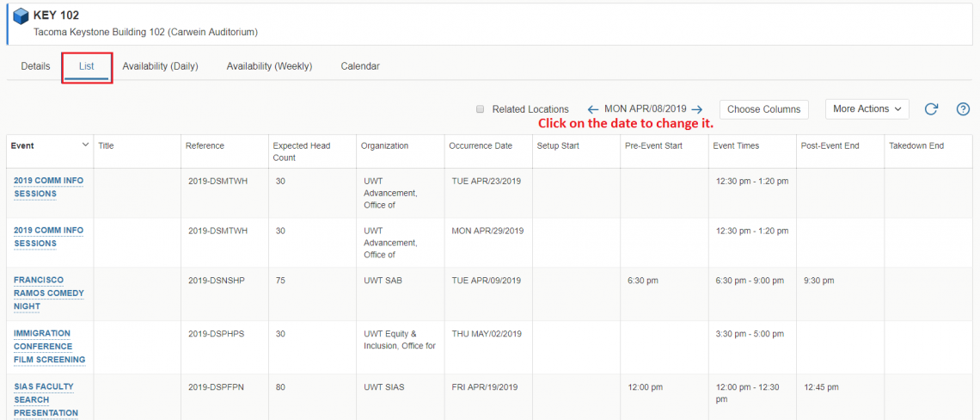Switch to the Calendar tab
This screenshot has height=420, width=980.
pyautogui.click(x=359, y=66)
